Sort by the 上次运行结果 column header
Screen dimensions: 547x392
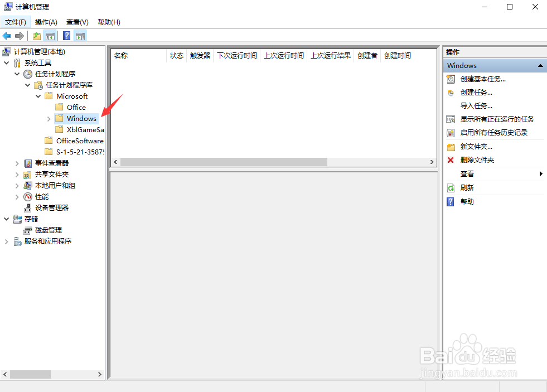330,55
